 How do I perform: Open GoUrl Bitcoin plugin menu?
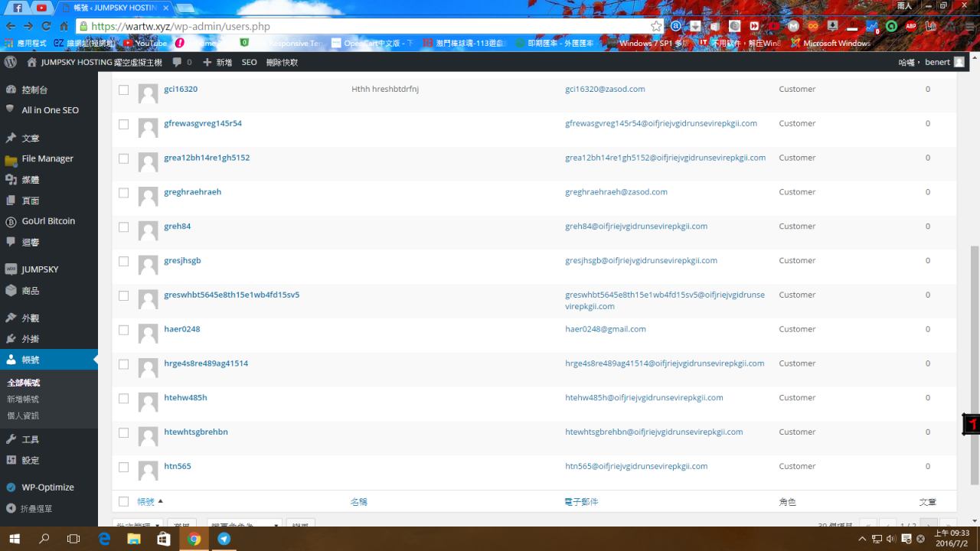click(48, 221)
